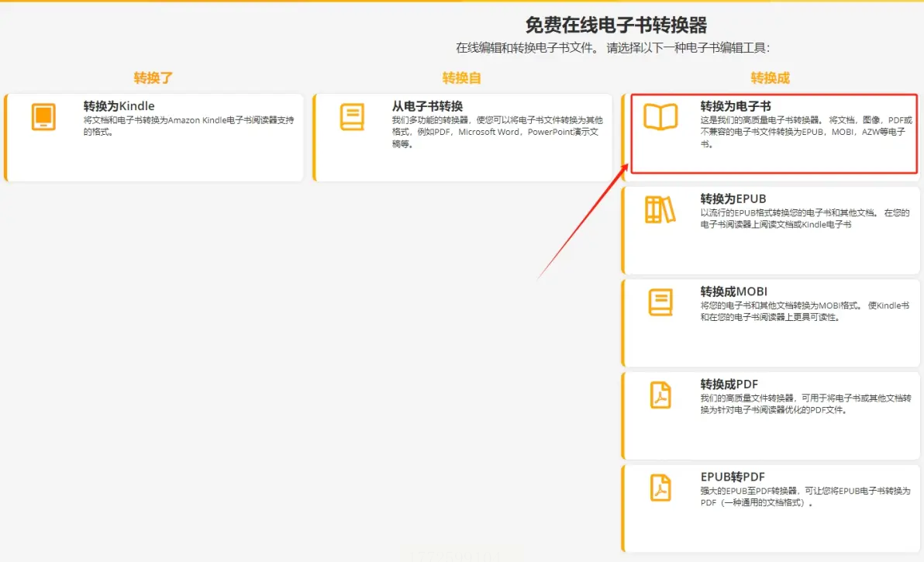Click the open book icon for 转换为电子书
Viewport: 924px width, 562px height.
click(660, 116)
